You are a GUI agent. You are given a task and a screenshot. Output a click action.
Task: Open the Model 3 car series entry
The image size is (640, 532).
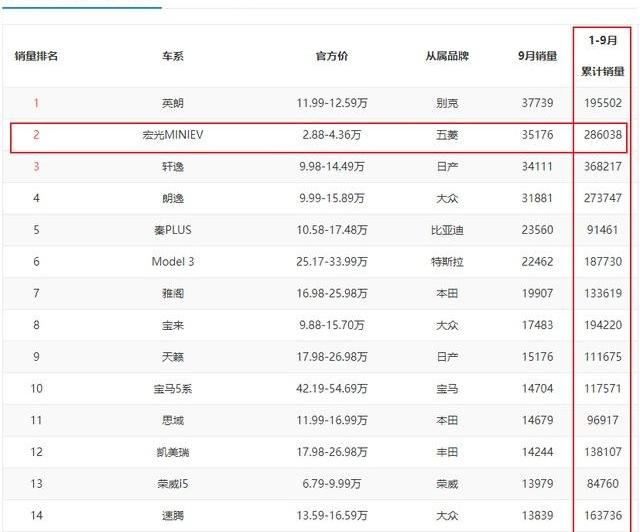pyautogui.click(x=173, y=262)
